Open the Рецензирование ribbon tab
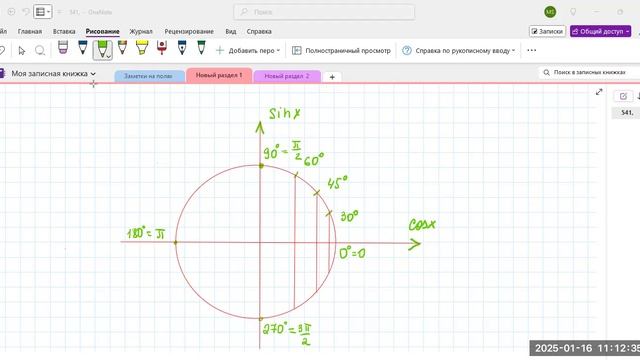Image resolution: width=640 pixels, height=360 pixels. tap(189, 31)
